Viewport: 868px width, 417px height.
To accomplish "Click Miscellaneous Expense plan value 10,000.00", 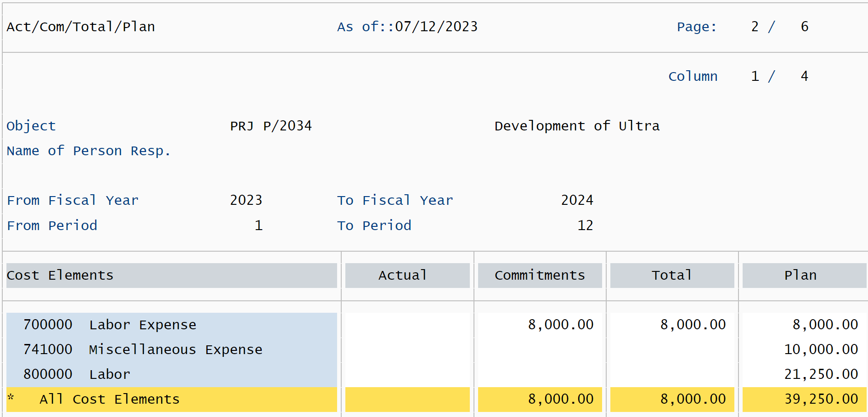I will pyautogui.click(x=821, y=349).
